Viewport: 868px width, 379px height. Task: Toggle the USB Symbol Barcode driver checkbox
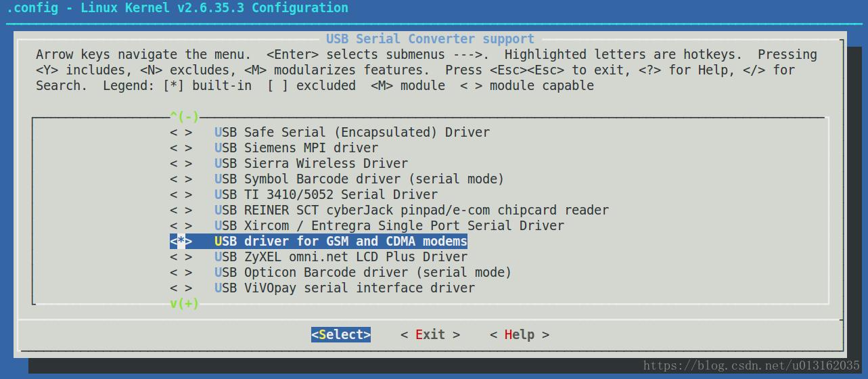(x=181, y=179)
